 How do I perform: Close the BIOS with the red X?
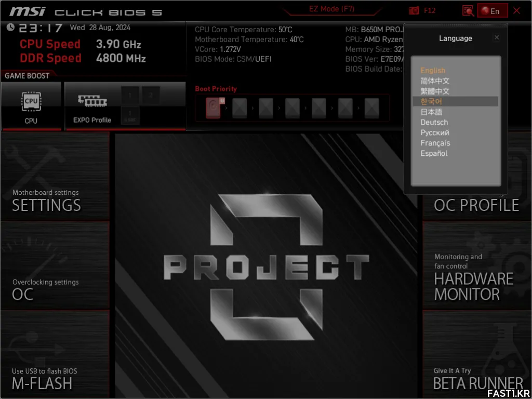[517, 11]
